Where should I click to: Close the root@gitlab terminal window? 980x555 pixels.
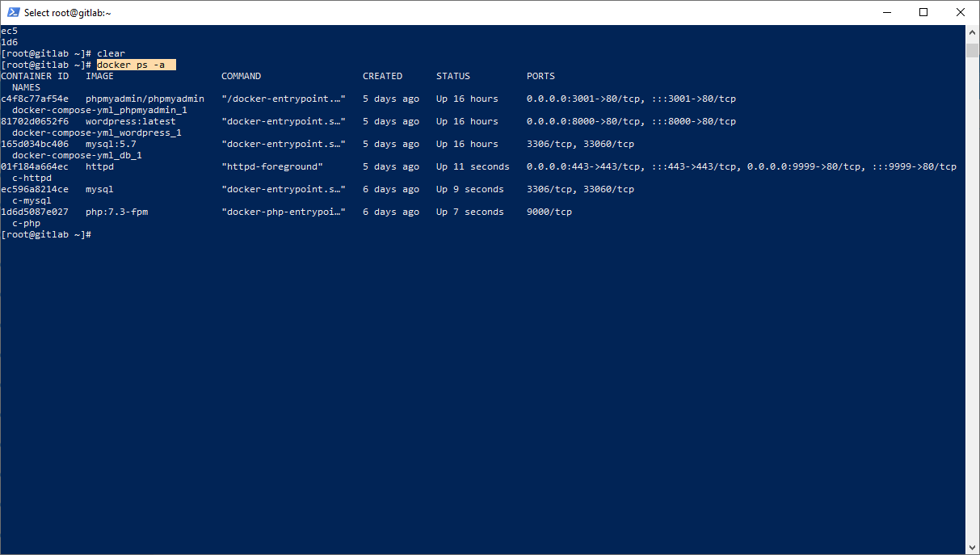tap(961, 12)
